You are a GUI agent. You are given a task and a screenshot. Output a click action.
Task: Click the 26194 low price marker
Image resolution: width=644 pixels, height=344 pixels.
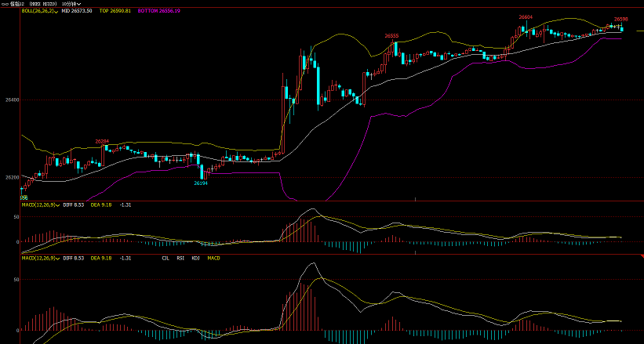(x=201, y=183)
